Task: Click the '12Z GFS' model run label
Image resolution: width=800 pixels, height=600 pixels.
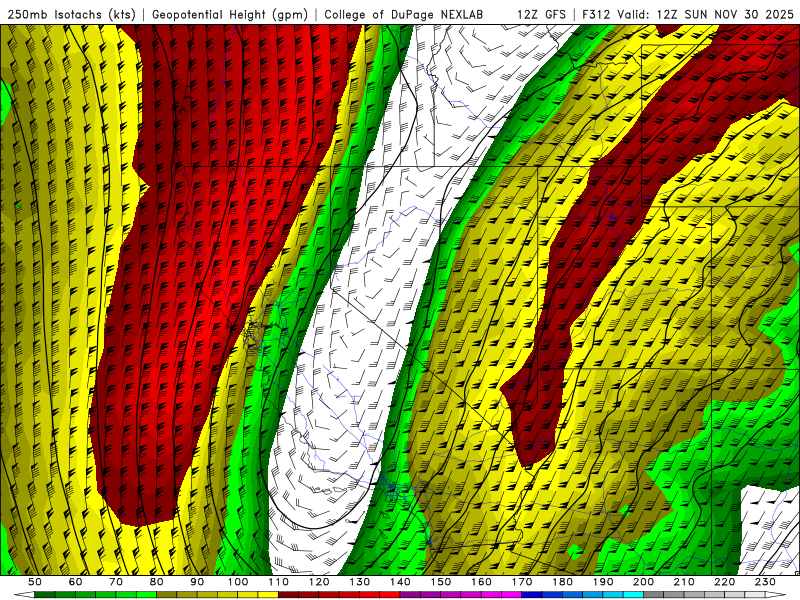Action: pos(541,15)
